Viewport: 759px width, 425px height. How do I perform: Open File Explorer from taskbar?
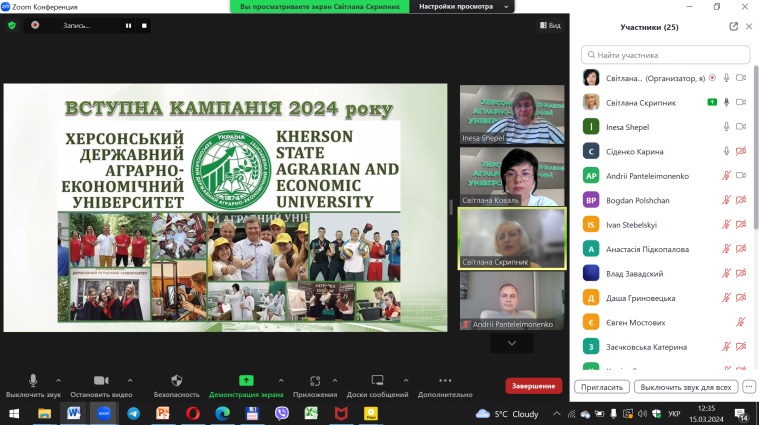coord(45,413)
